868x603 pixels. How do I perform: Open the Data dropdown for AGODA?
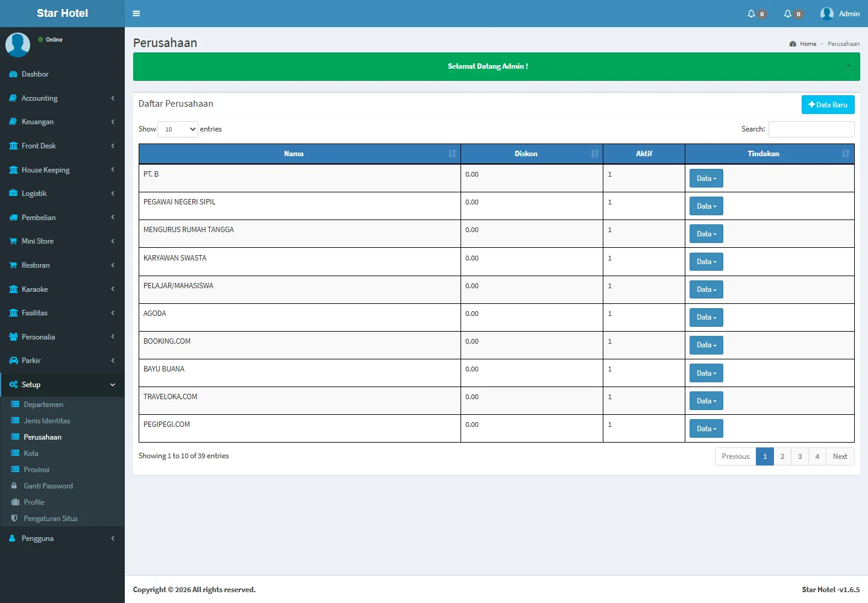coord(706,317)
